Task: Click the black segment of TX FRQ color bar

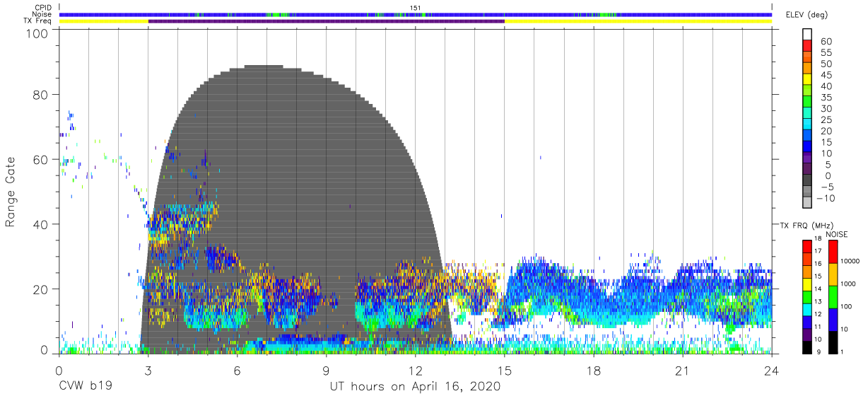Action: 808,346
